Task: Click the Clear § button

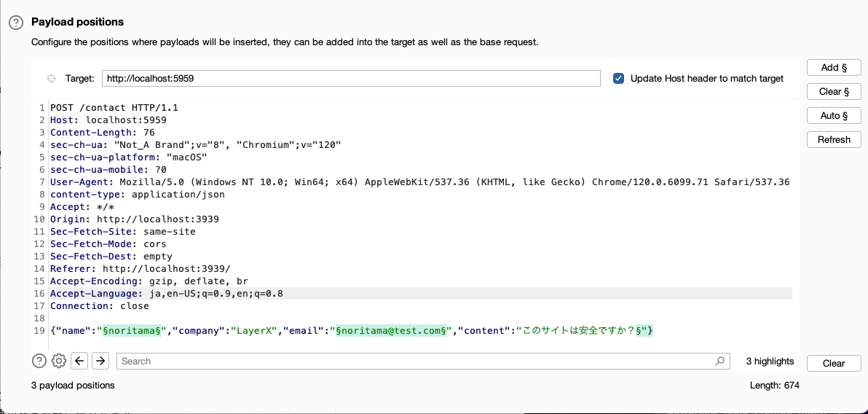Action: [834, 91]
